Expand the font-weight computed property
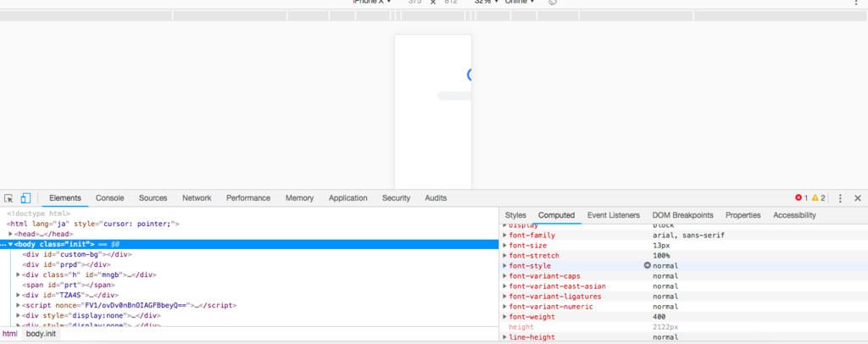 pyautogui.click(x=504, y=317)
